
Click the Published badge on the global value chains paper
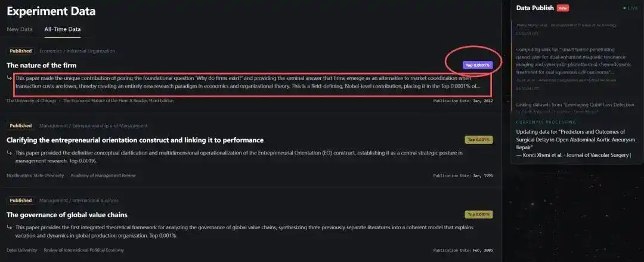(21, 201)
